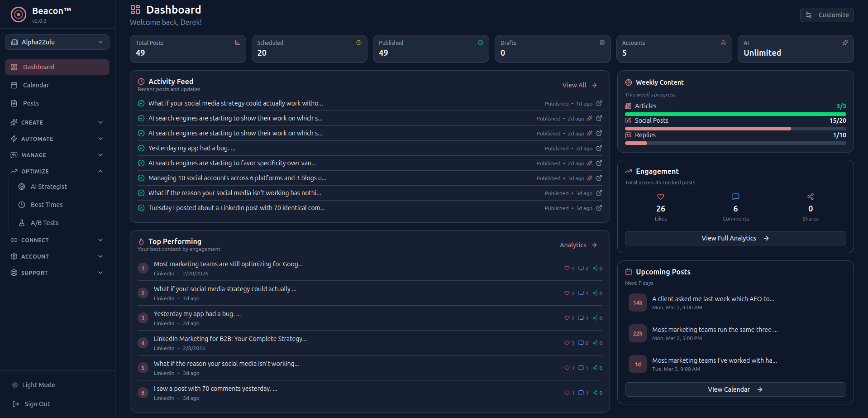Open external link icon on 'Yesterday my app had a bug'
Screen dimensions: 868x418
point(599,148)
